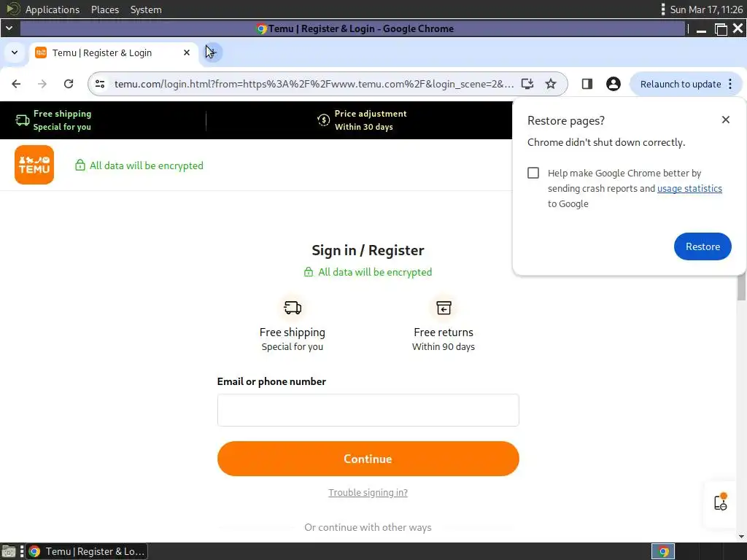Open the Places menu
Viewport: 747px width, 560px height.
(105, 9)
